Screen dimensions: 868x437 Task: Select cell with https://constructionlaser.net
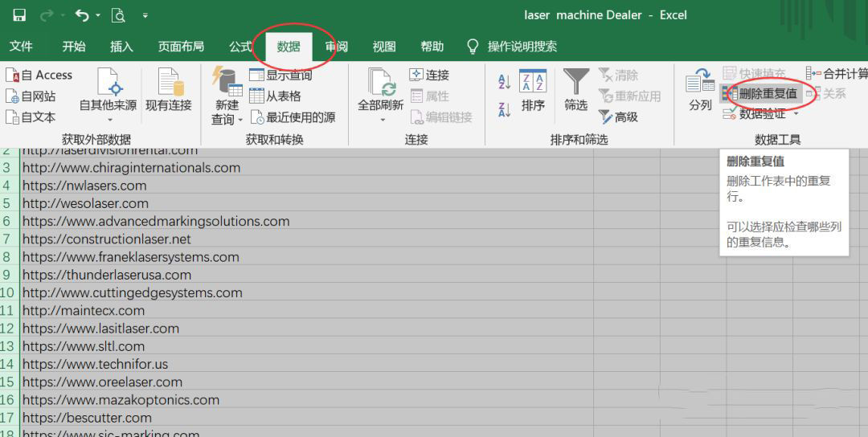click(307, 239)
